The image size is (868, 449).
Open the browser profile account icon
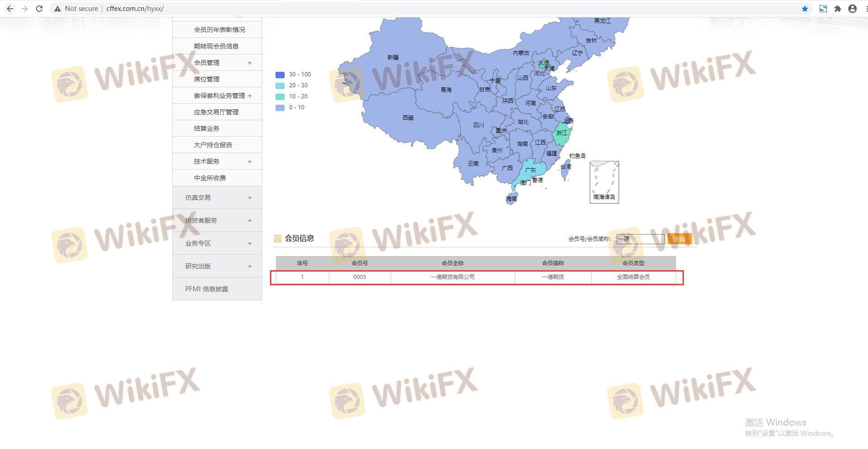point(852,9)
